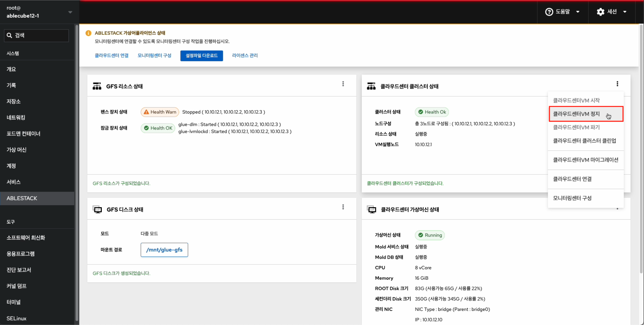Click the 설정파일 다운로드 button
This screenshot has width=644, height=325.
(x=201, y=56)
